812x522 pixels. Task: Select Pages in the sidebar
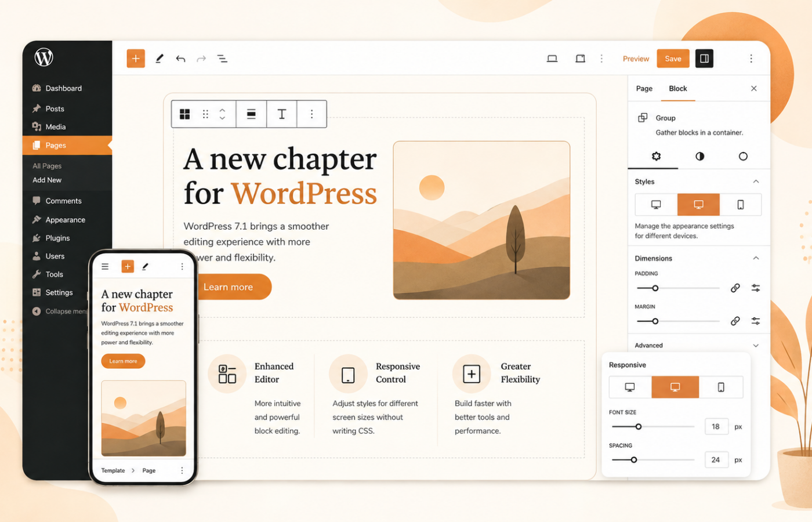[x=67, y=145]
